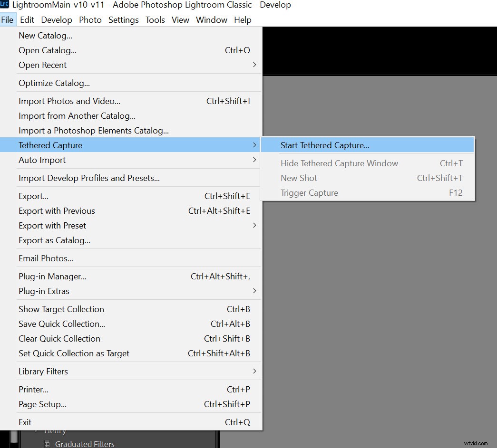Click Start Tethered Capture in submenu
Screen dimensions: 497x448
[367, 145]
